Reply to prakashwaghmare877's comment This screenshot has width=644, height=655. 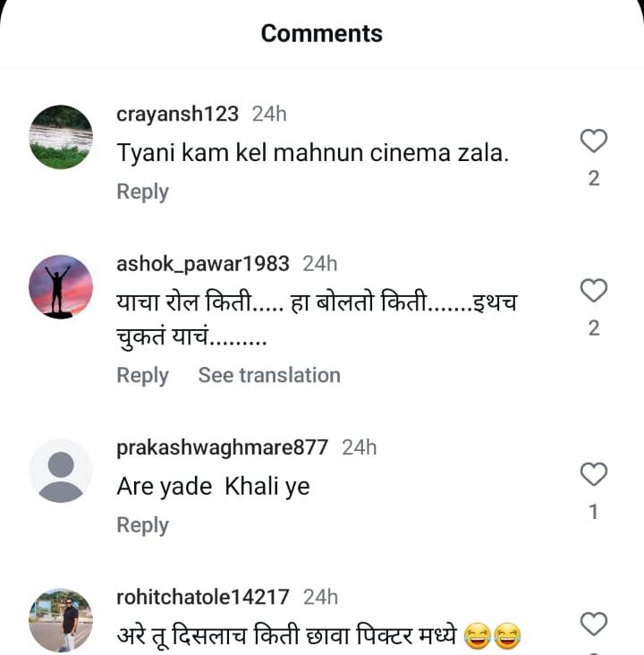pos(142,525)
